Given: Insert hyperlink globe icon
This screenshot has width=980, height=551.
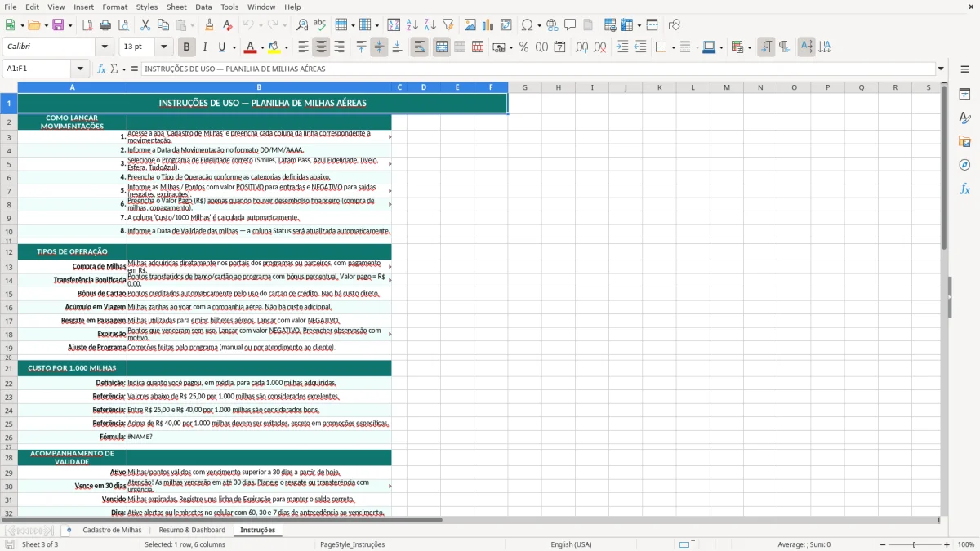Looking at the screenshot, I should [x=552, y=25].
